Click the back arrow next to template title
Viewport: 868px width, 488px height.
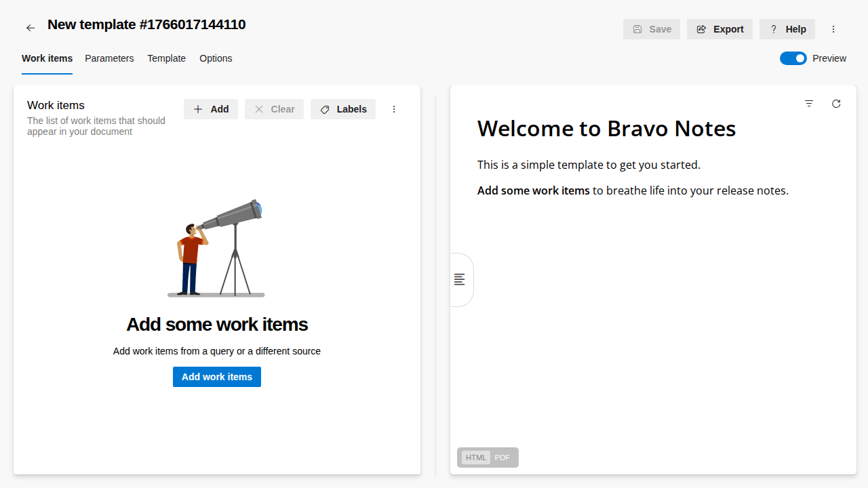(x=30, y=28)
